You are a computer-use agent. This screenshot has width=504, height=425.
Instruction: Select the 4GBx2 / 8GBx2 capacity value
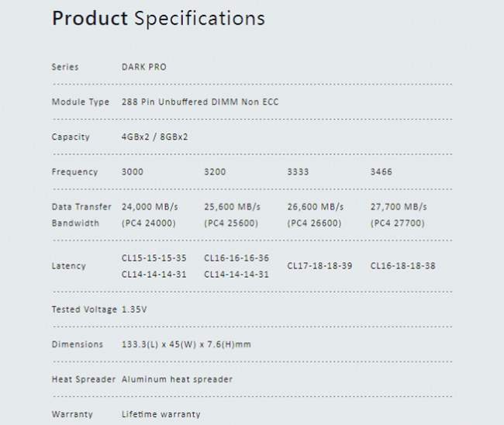pos(154,137)
